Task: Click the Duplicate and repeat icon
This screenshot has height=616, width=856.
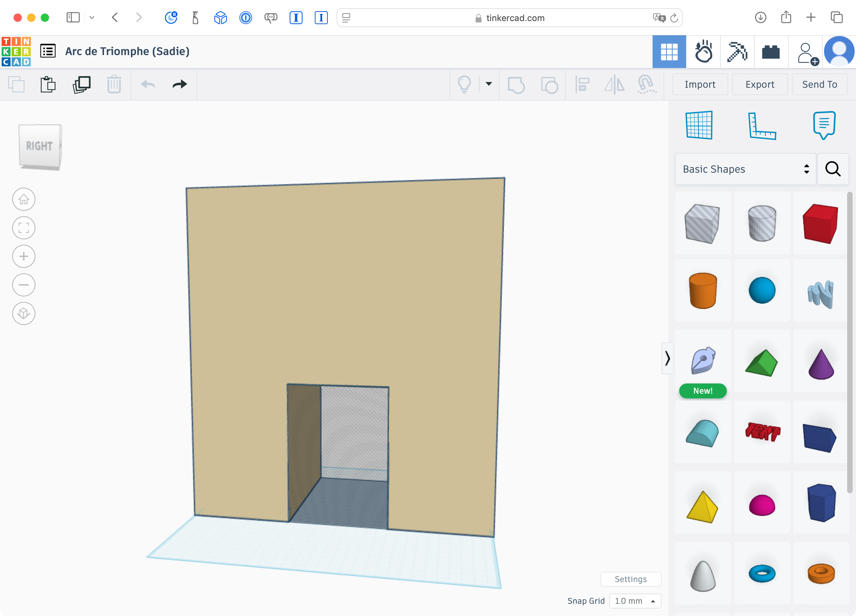Action: 82,84
